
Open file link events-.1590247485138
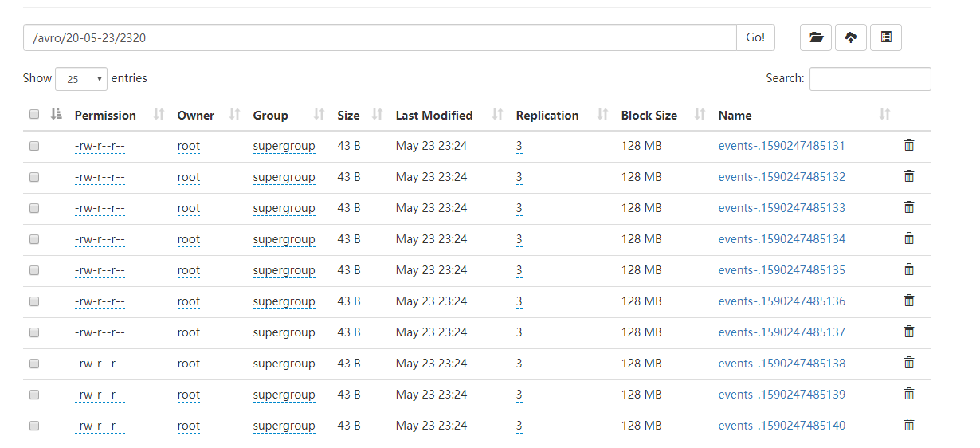click(x=782, y=364)
